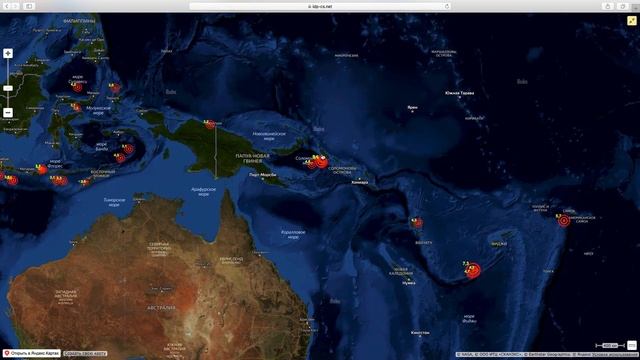Image resolution: width=640 pixels, height=360 pixels.
Task: Click the Ярен city label
Action: tap(412, 107)
